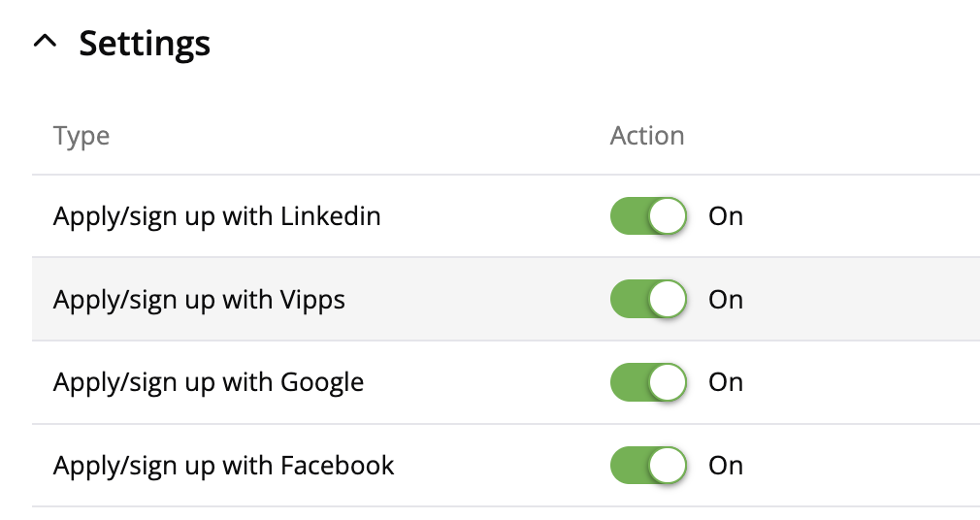Switch off the Facebook sign up toggle
Screen dimensions: 980x520
(648, 466)
